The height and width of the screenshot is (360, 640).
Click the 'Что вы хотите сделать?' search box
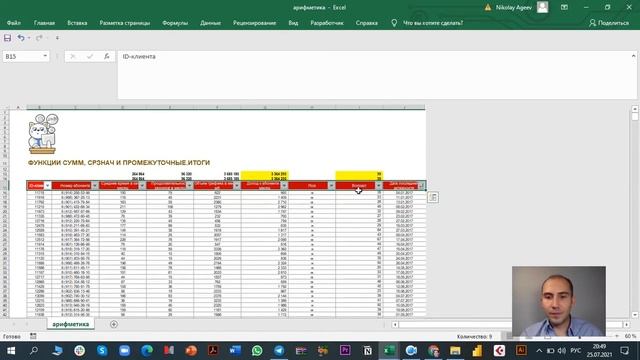point(433,23)
